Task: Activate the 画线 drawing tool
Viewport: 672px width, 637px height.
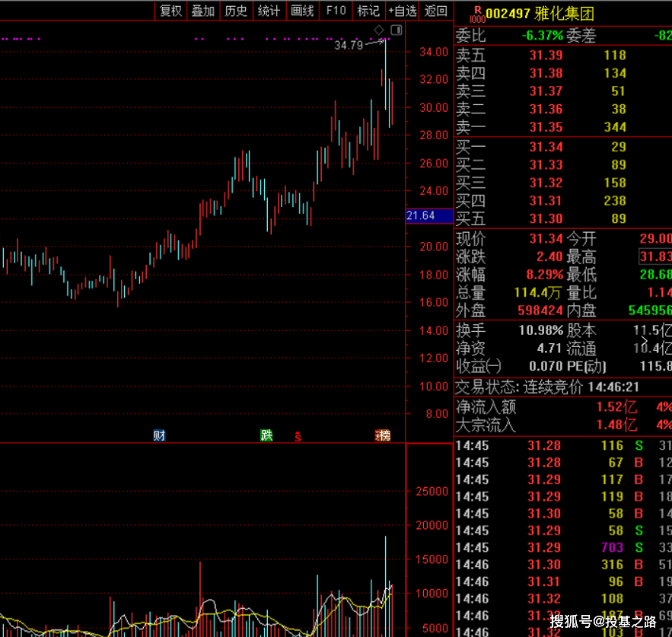Action: point(303,11)
